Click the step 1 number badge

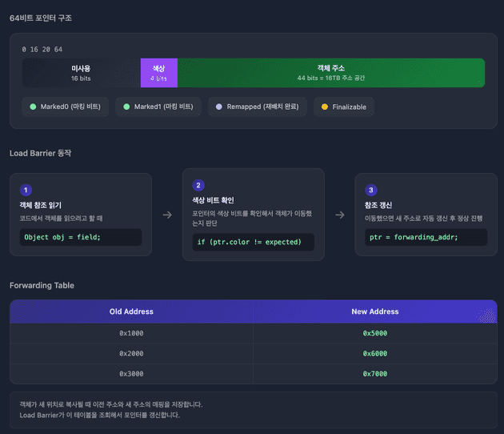tap(26, 190)
